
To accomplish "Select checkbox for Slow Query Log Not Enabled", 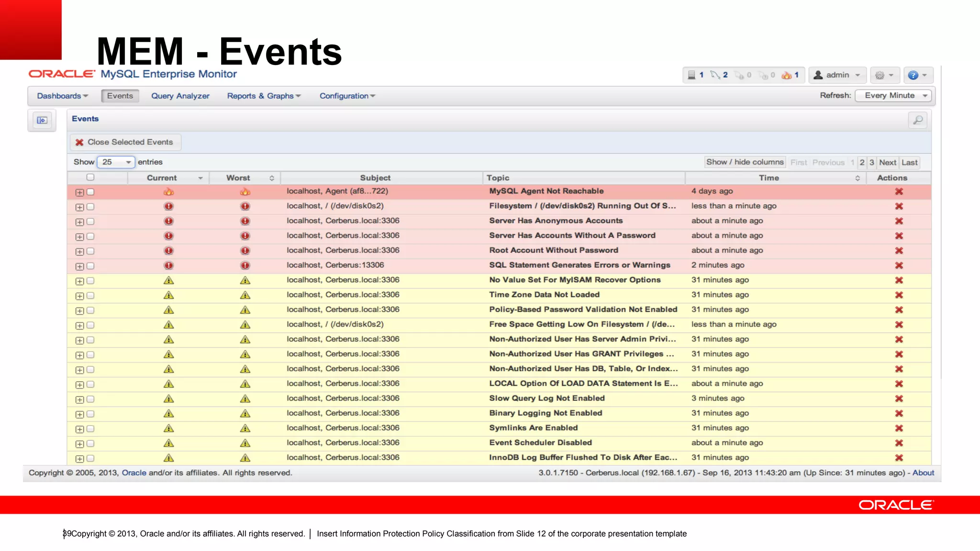I will tap(90, 399).
